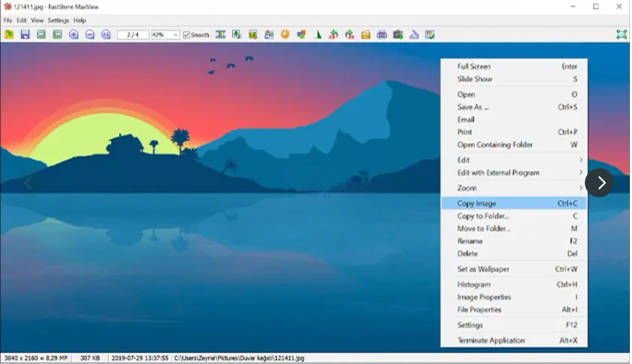Click the Zoom Out minus icon

point(89,35)
